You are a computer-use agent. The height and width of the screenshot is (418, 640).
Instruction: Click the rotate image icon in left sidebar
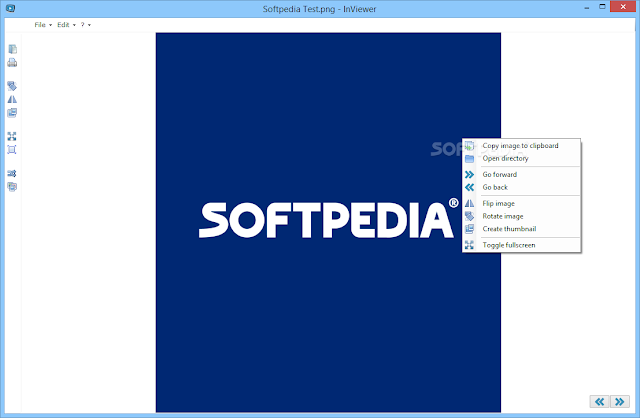pyautogui.click(x=12, y=86)
